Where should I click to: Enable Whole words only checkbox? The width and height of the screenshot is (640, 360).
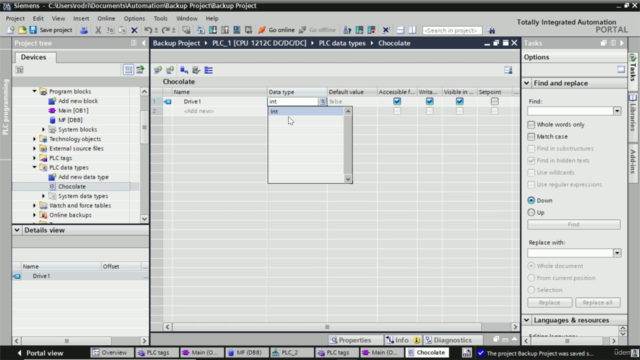531,124
